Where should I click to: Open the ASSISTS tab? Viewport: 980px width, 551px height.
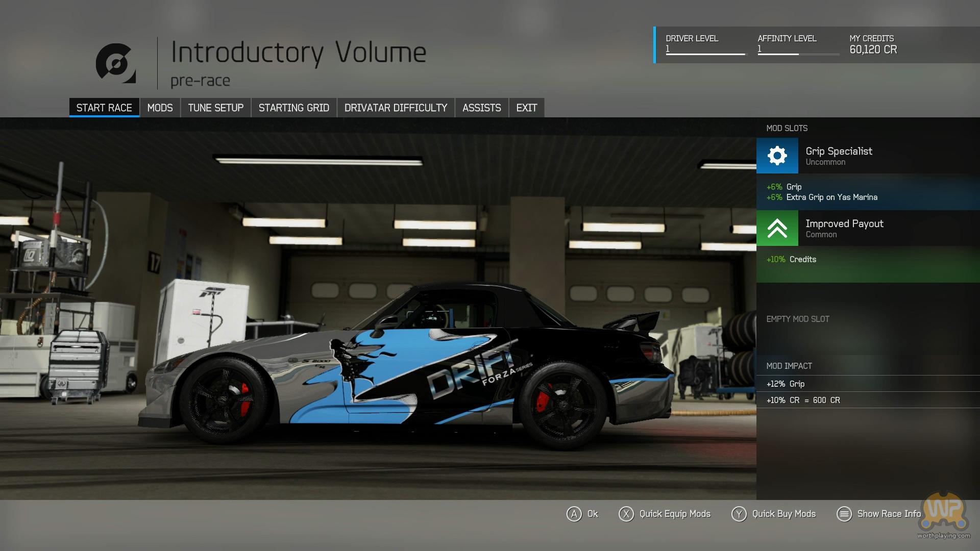[481, 108]
